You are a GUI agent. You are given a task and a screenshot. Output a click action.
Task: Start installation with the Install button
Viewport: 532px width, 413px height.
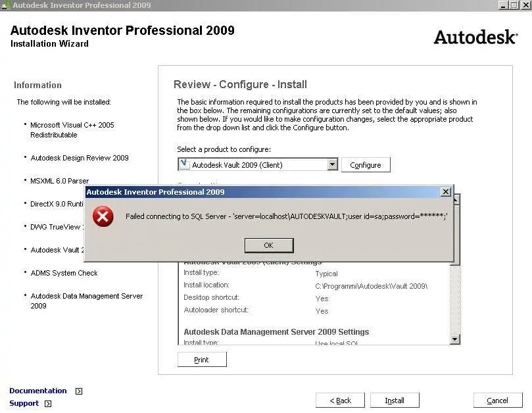pos(395,401)
